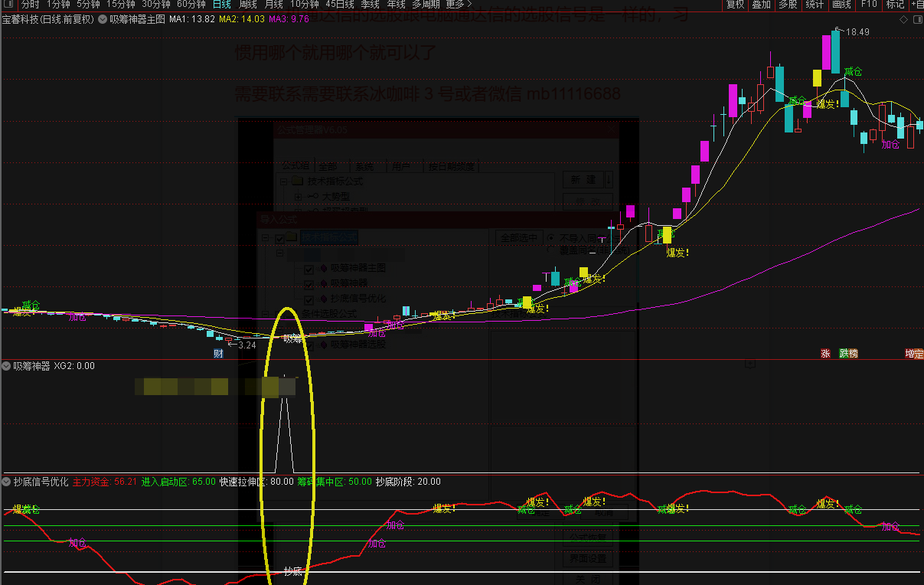This screenshot has width=924, height=585.
Task: Click the 标记 mark button
Action: 895,5
